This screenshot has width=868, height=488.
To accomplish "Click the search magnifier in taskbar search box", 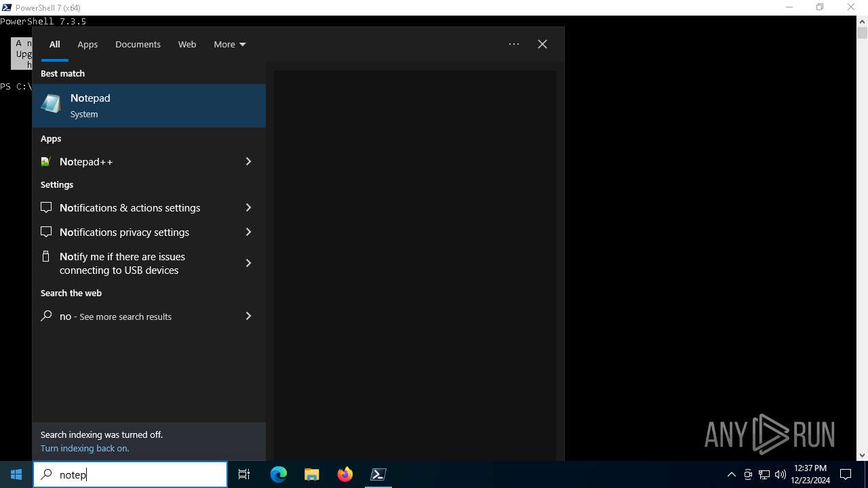I will (x=47, y=474).
